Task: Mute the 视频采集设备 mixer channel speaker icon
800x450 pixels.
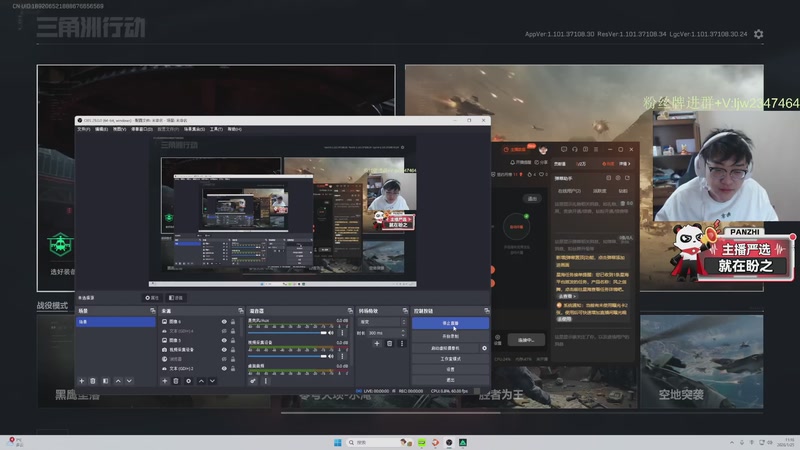Action: point(331,356)
